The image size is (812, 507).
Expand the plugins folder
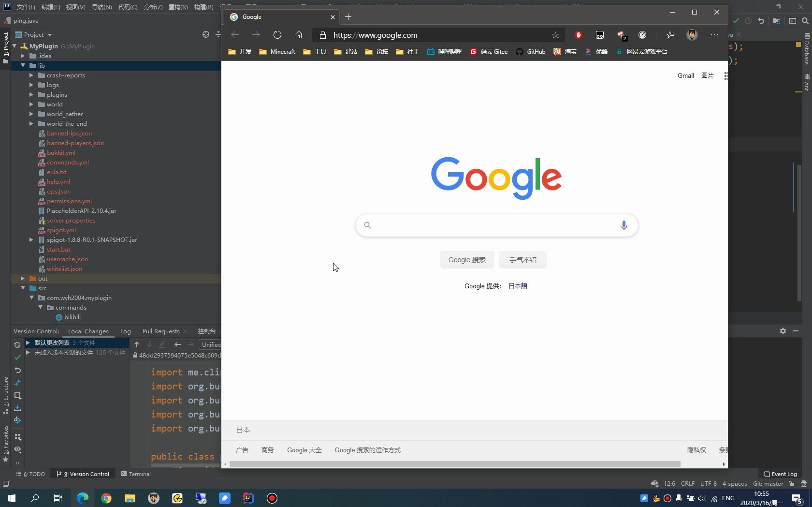point(31,94)
